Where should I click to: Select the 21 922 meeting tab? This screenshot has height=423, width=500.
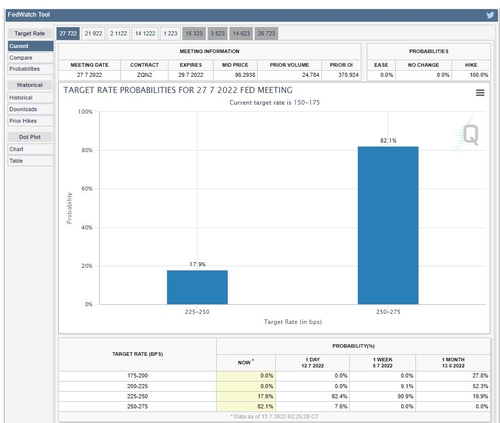[x=93, y=33]
